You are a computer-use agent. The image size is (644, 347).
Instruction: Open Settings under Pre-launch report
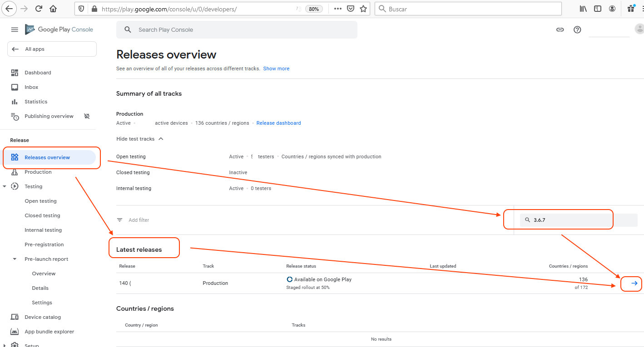(42, 303)
